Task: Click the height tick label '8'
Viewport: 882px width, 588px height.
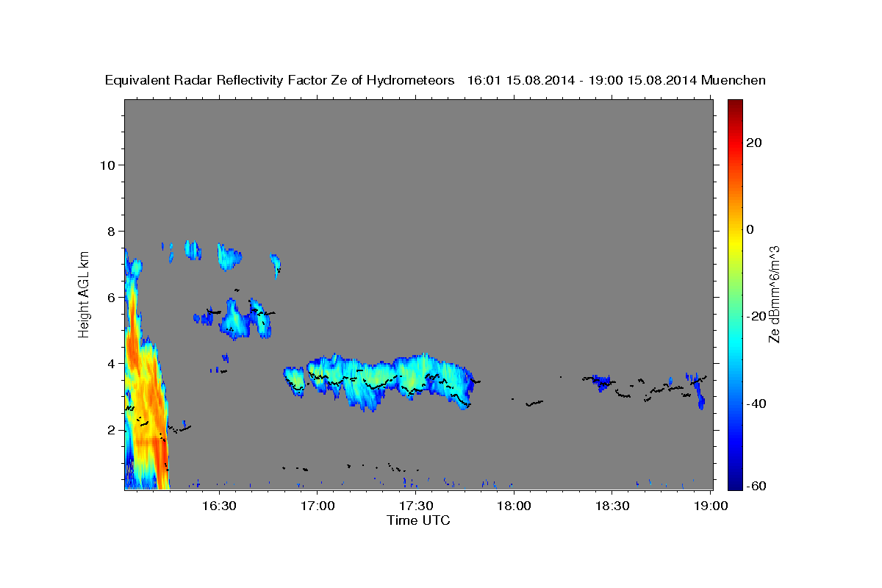Action: click(112, 231)
